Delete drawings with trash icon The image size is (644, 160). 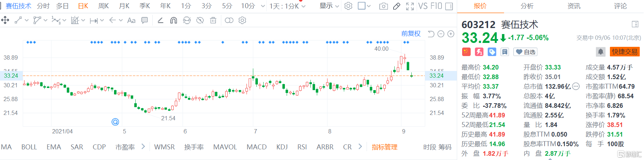click(213, 20)
